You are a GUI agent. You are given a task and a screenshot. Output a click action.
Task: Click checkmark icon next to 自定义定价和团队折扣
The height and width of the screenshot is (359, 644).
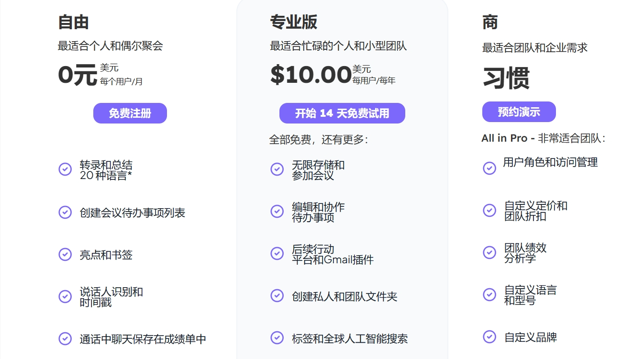pos(489,210)
